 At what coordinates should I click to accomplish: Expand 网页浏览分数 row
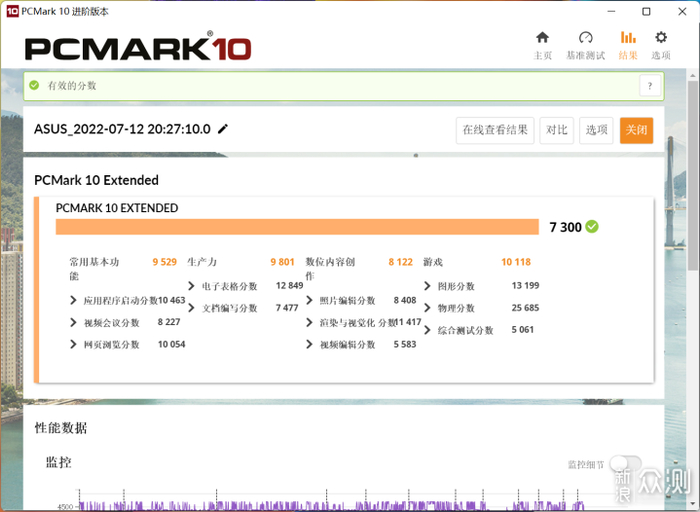[73, 344]
